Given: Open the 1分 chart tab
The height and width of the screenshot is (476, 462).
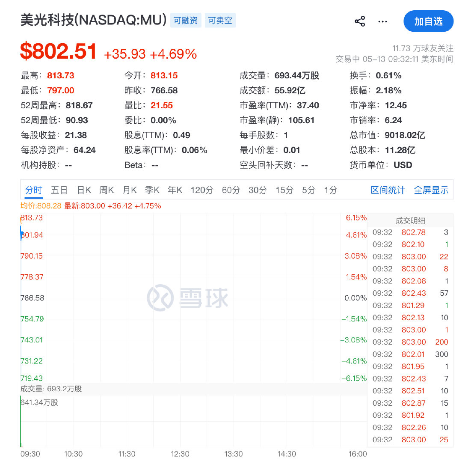Looking at the screenshot, I should [x=330, y=190].
